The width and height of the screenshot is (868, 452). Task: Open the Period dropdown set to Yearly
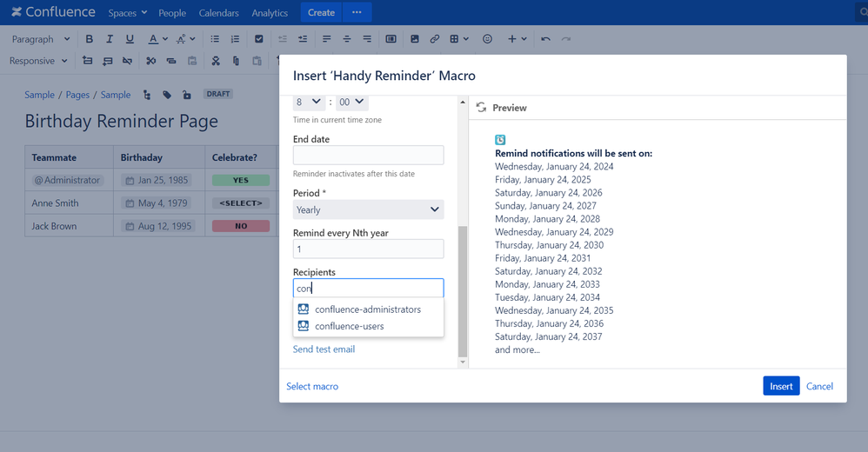coord(368,209)
